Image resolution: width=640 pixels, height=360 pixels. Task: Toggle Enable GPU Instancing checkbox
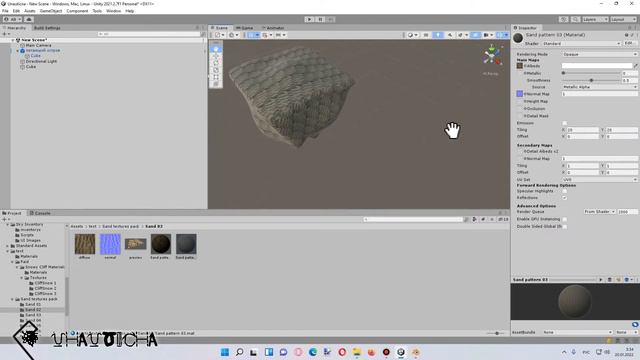[x=564, y=219]
